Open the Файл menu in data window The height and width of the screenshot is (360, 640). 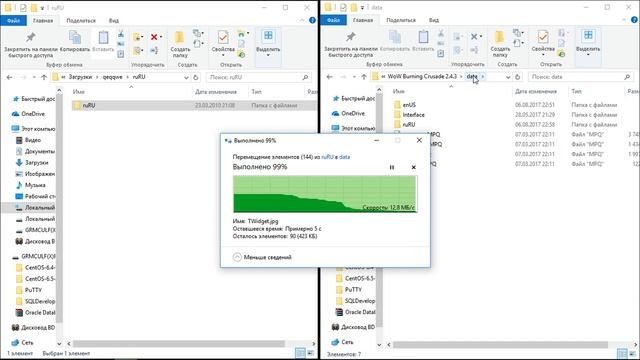tap(333, 20)
